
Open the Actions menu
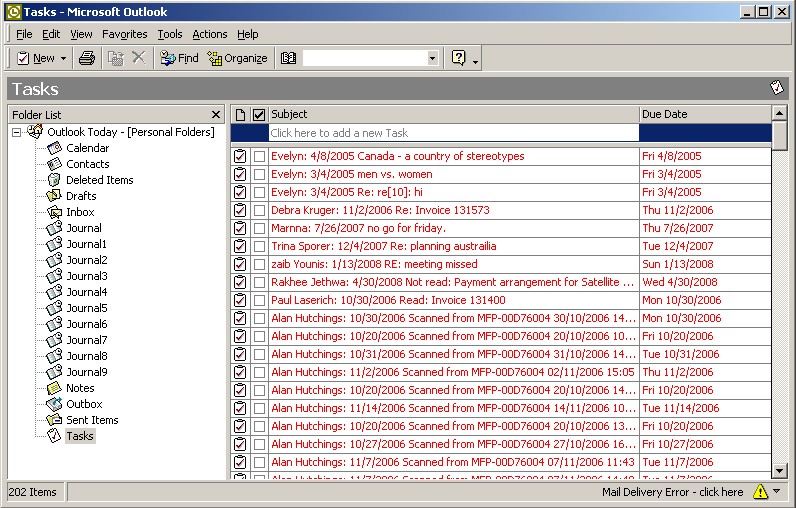point(210,34)
